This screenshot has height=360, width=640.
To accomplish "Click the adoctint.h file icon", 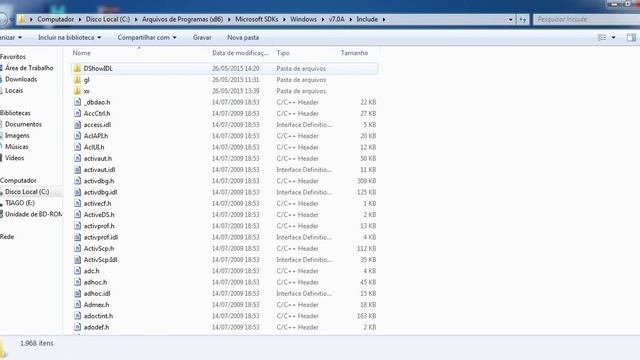I will tap(77, 316).
